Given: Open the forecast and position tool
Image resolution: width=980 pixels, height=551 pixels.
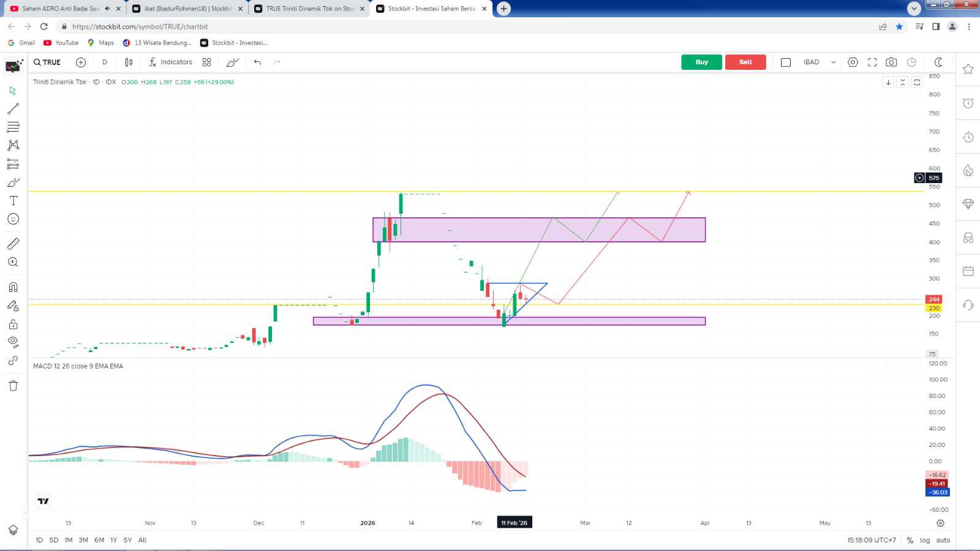Looking at the screenshot, I should pyautogui.click(x=13, y=164).
